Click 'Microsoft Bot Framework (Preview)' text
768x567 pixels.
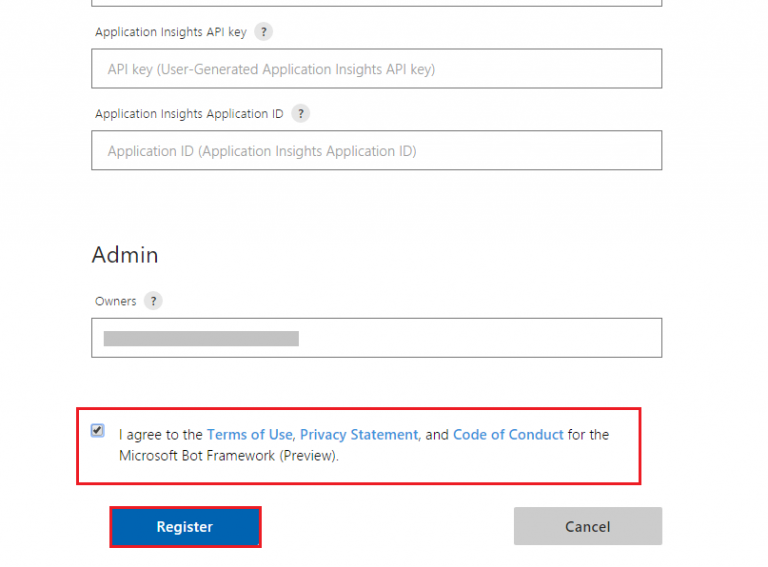pyautogui.click(x=229, y=456)
